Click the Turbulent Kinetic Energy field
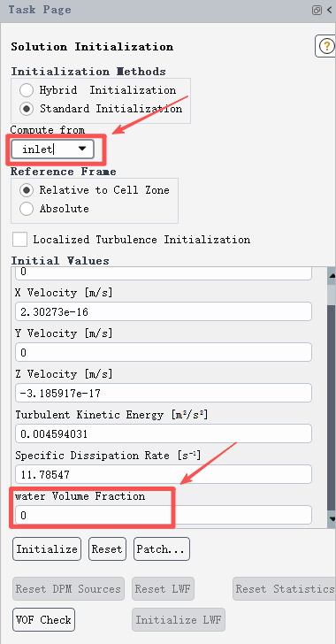 163,434
